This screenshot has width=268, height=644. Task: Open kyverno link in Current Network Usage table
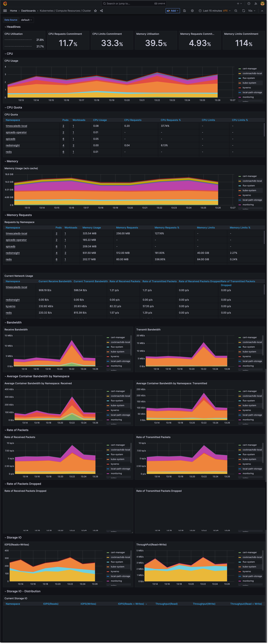pos(11,306)
